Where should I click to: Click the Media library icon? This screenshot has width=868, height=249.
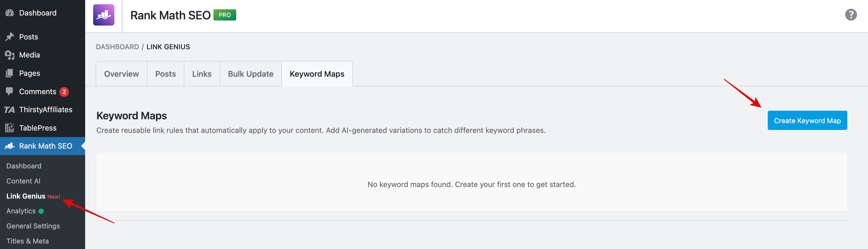pos(9,55)
